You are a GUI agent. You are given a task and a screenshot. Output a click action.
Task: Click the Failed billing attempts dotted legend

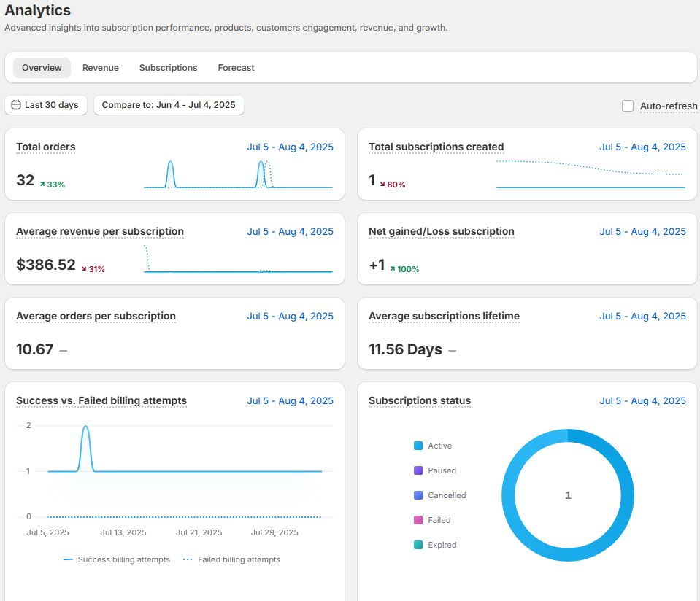tap(188, 560)
